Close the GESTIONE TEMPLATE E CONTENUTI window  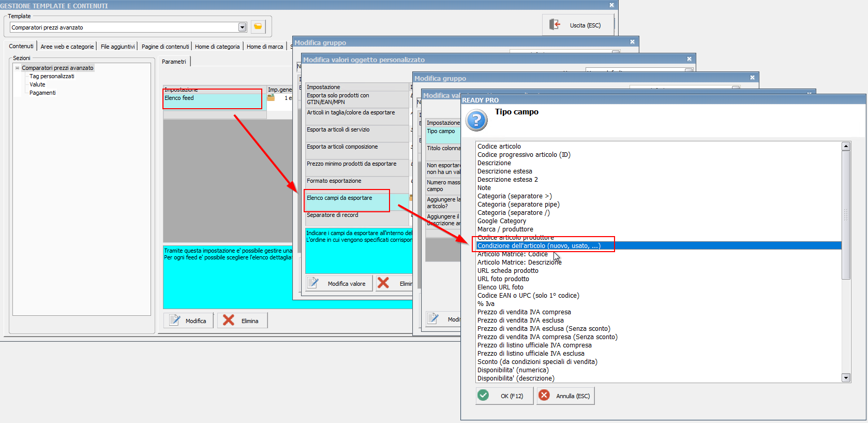click(x=611, y=5)
